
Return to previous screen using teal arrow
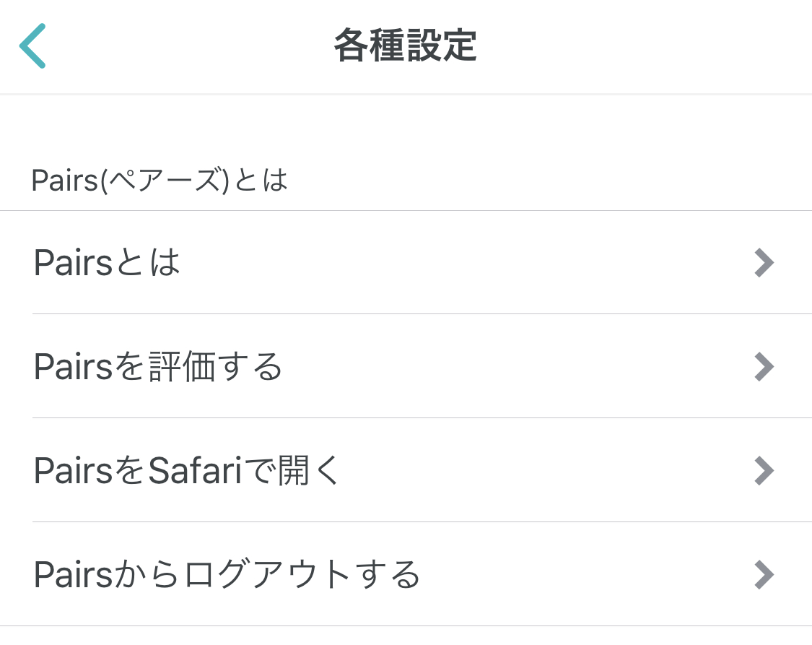[32, 45]
